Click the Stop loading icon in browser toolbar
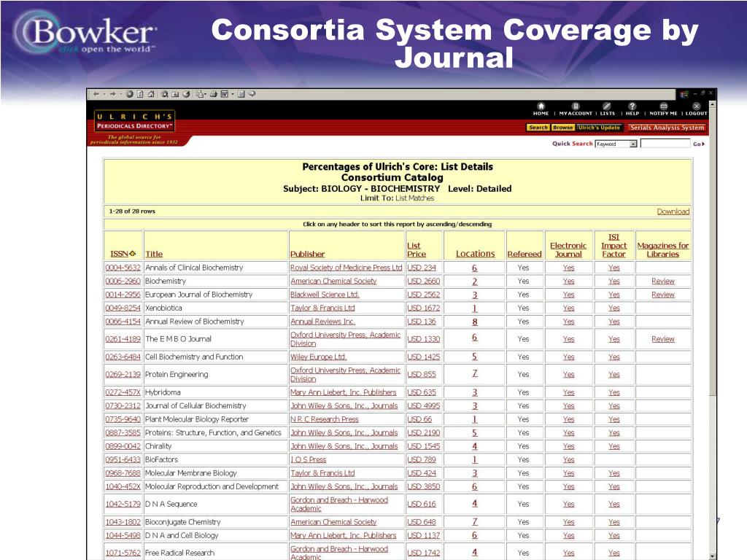The width and height of the screenshot is (747, 560). click(130, 94)
